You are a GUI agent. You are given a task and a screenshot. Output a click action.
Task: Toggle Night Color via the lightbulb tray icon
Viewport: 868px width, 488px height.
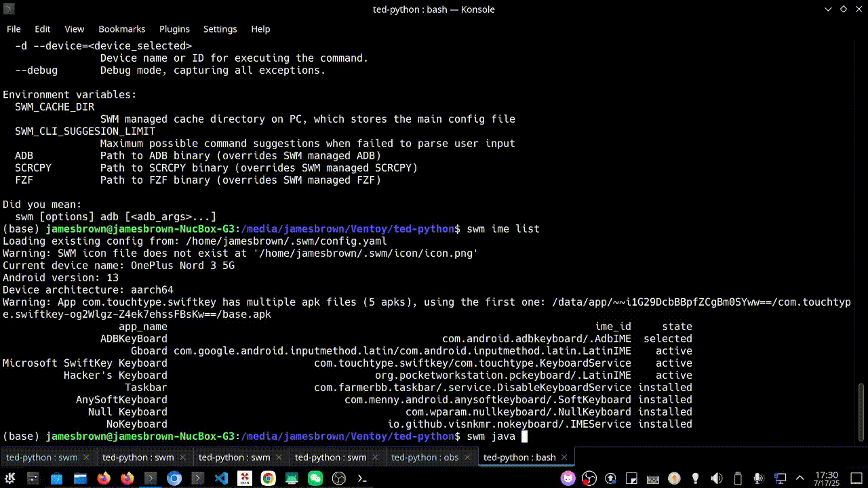click(x=695, y=478)
